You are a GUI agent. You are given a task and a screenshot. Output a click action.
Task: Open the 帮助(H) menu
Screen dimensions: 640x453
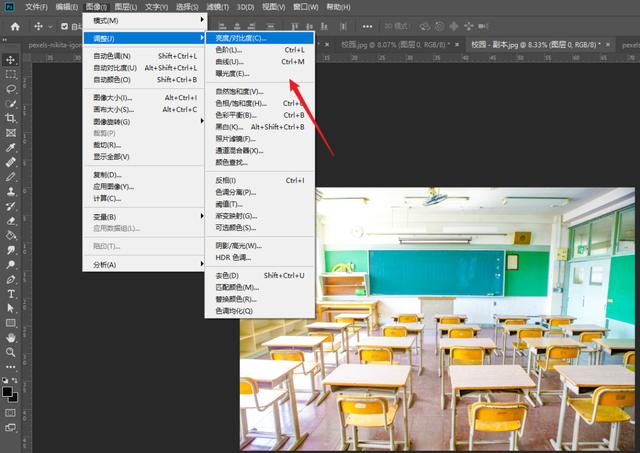(338, 7)
